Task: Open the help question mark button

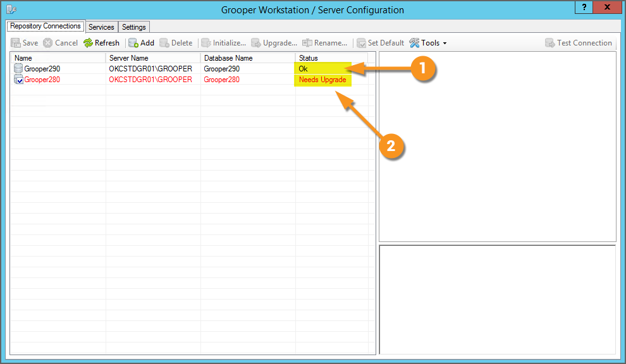Action: (x=584, y=7)
